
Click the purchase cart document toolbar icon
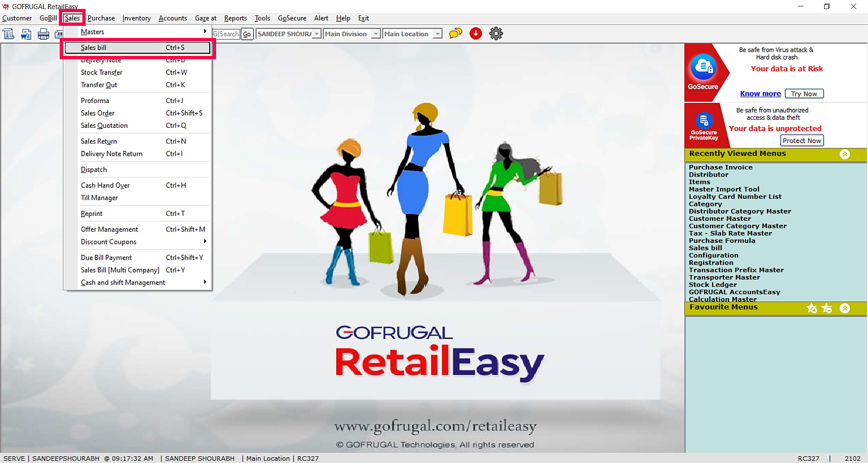[26, 34]
